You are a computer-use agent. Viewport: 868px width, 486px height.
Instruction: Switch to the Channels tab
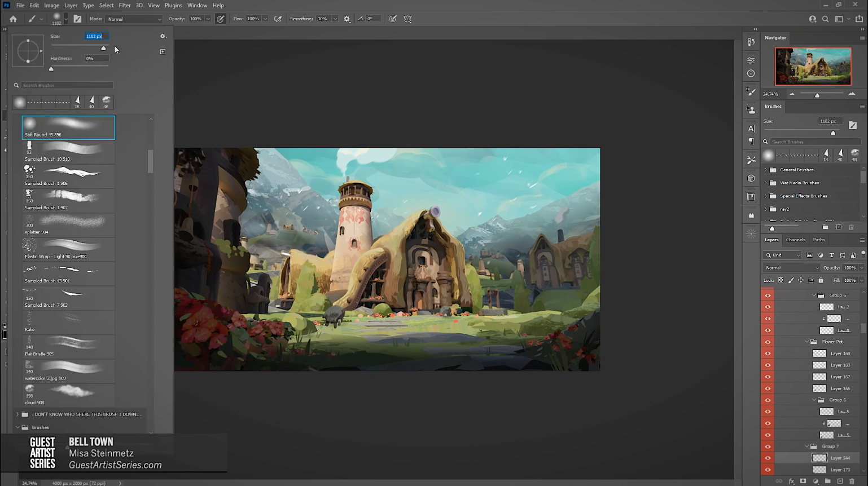795,240
